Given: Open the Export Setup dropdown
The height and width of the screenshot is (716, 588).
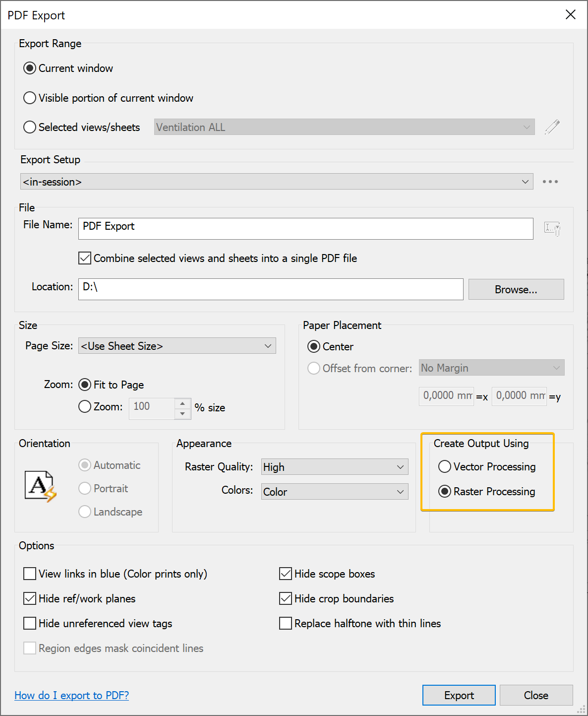Looking at the screenshot, I should click(276, 182).
